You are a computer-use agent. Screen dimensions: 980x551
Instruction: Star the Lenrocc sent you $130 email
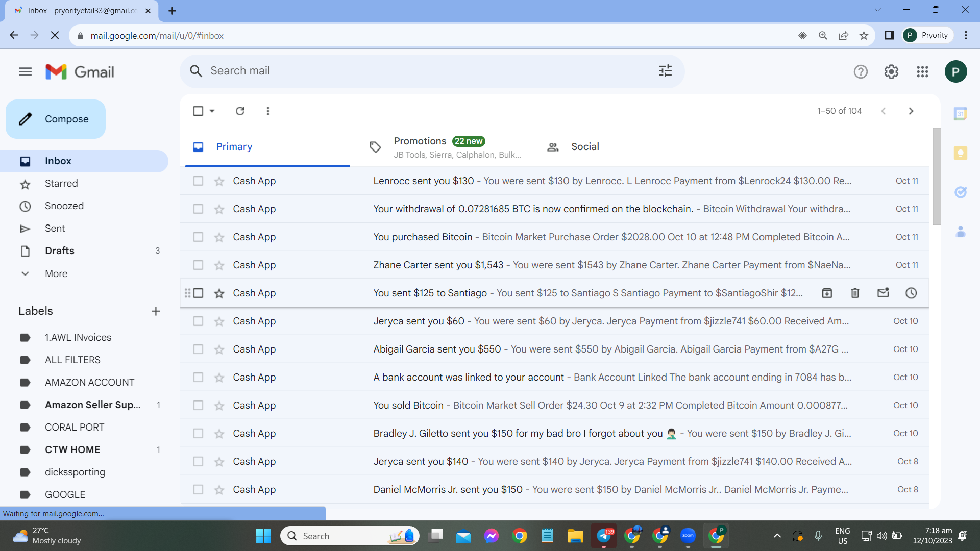[219, 181]
